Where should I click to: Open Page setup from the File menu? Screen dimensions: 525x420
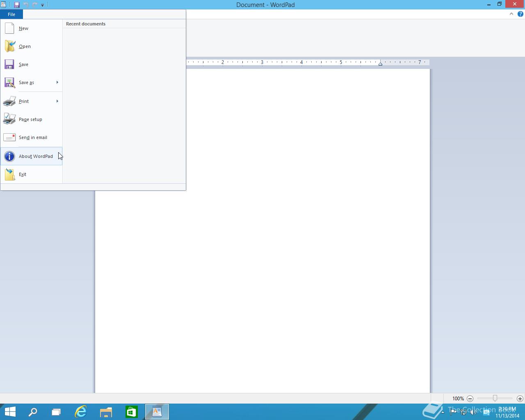point(31,119)
